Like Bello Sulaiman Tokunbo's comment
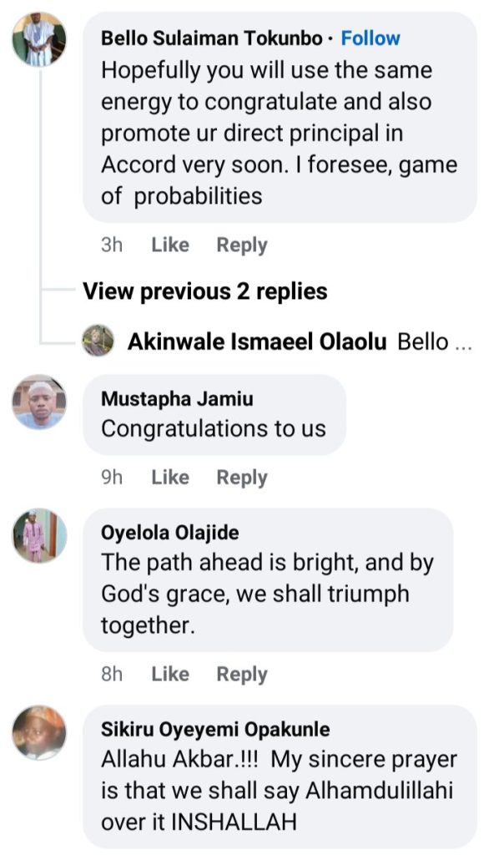Viewport: 504px width, 855px height. [170, 245]
